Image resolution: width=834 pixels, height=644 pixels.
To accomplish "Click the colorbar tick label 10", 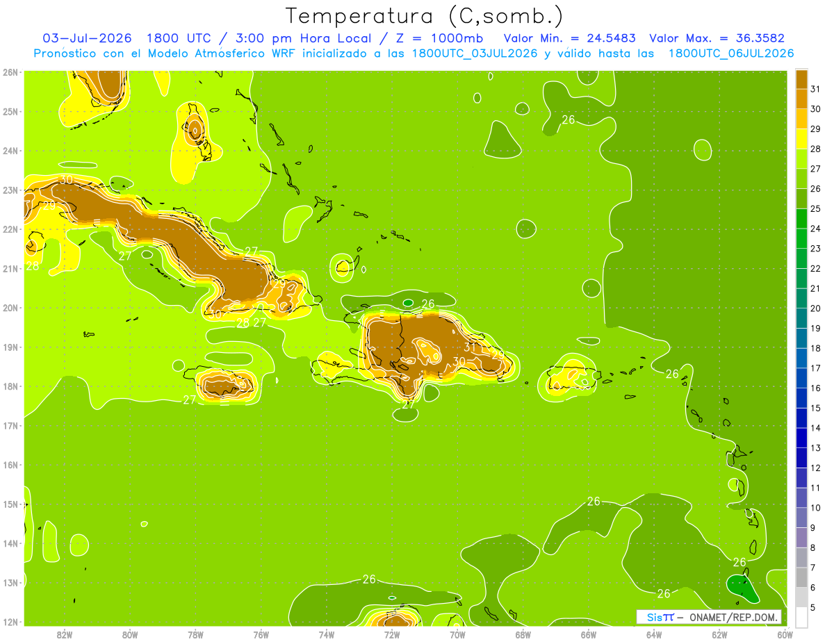I will tap(816, 508).
